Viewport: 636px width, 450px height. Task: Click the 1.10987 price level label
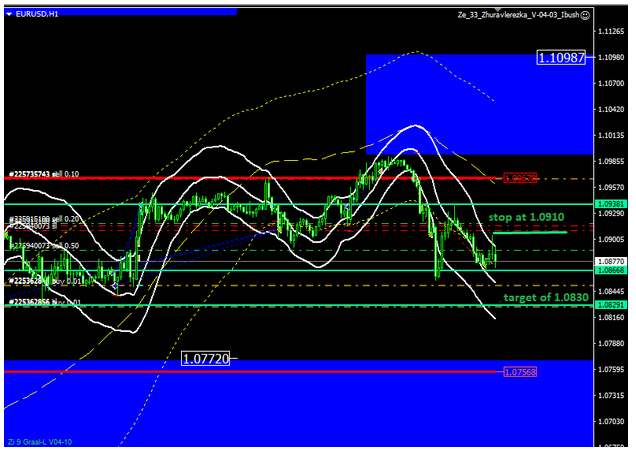point(561,59)
